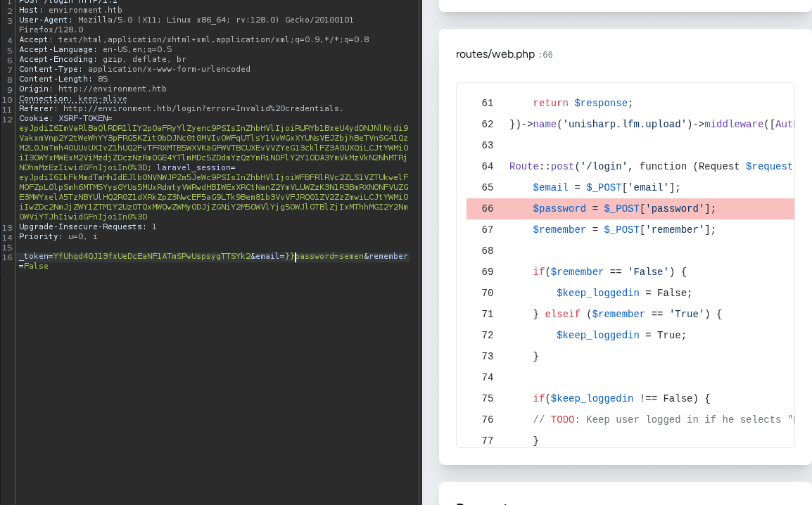Click the unisharp.lfm.upload route name line
The image size is (812, 505).
(x=652, y=124)
